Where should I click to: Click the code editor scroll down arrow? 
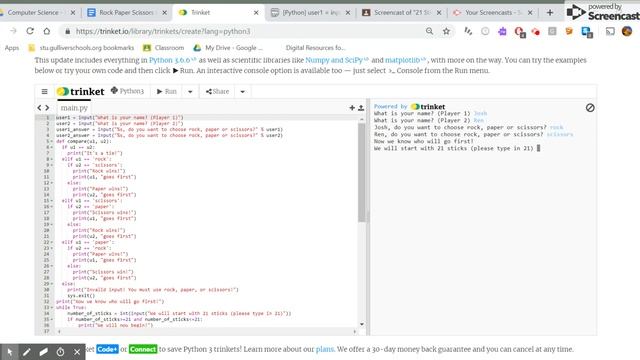(x=362, y=324)
